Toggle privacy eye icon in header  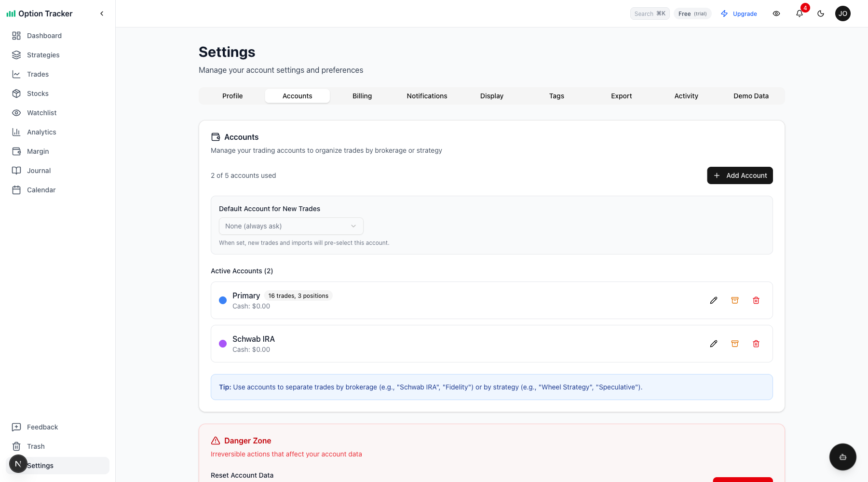coord(776,13)
